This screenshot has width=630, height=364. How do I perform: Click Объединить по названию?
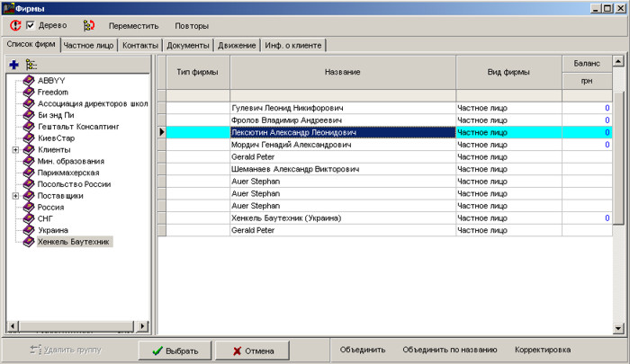pyautogui.click(x=449, y=350)
